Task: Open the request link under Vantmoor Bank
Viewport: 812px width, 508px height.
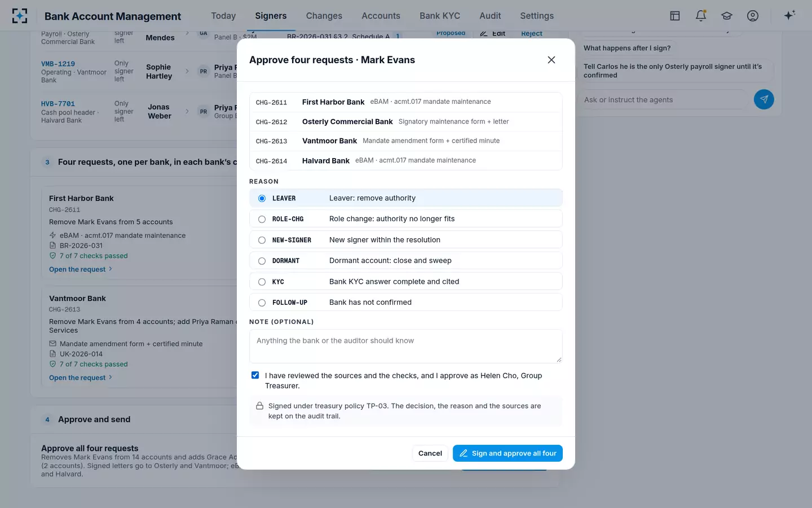Action: (81, 378)
